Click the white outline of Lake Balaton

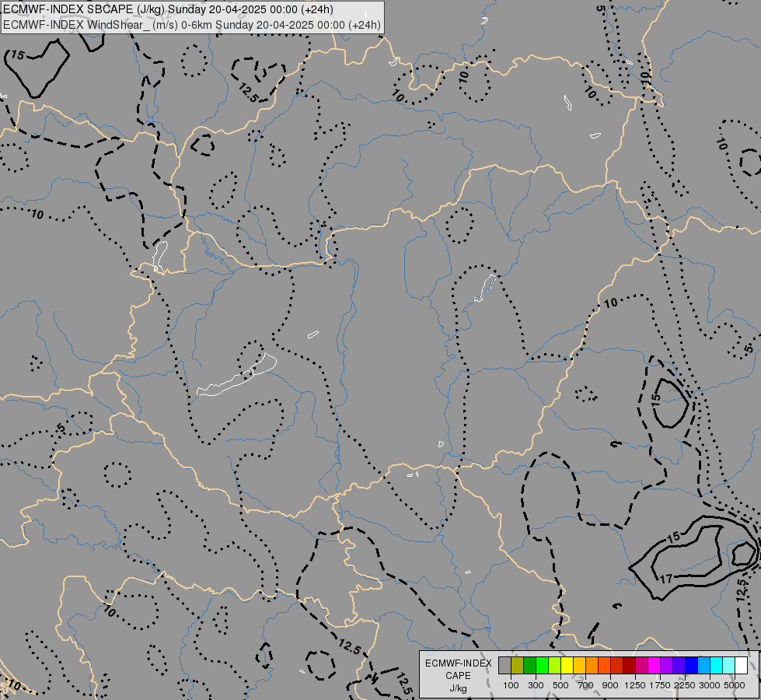click(x=237, y=375)
